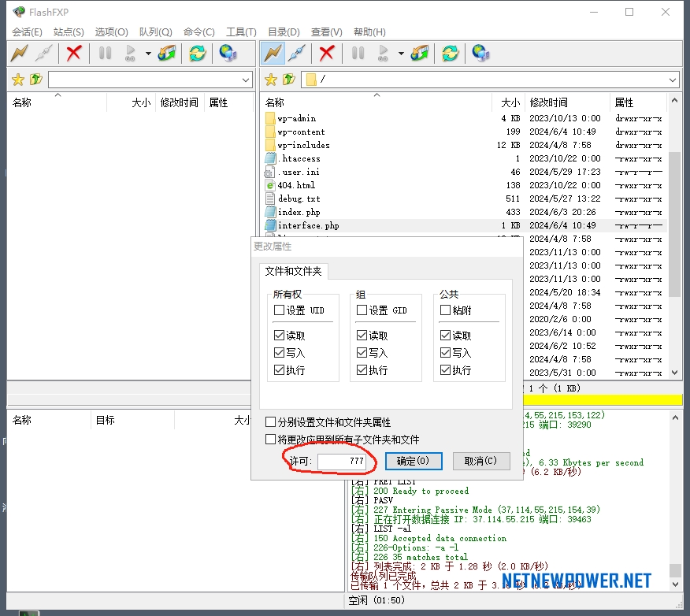Click the right pane Disconnect plug icon
The image size is (690, 616).
click(x=298, y=54)
